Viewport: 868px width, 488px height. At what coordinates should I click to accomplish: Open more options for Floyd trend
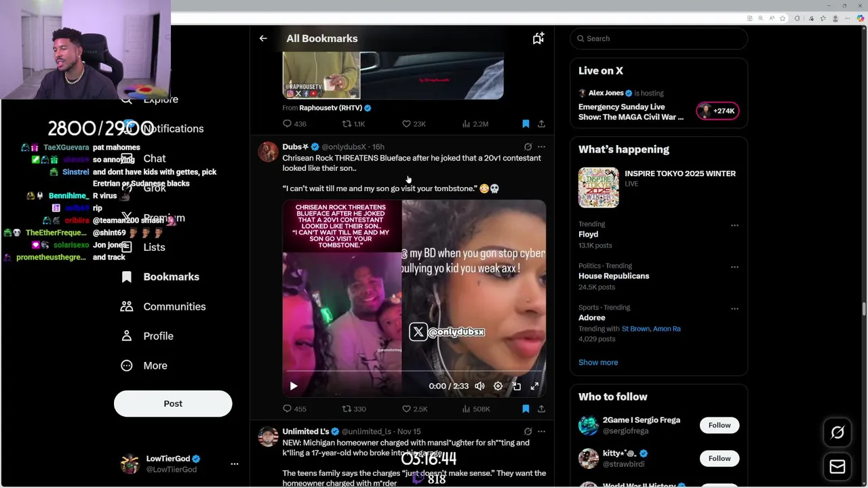pos(734,225)
